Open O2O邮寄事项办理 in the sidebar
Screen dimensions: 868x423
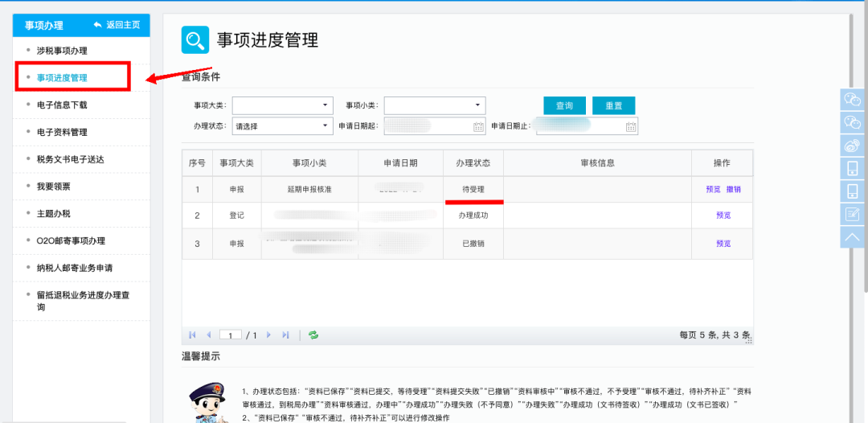pos(71,240)
